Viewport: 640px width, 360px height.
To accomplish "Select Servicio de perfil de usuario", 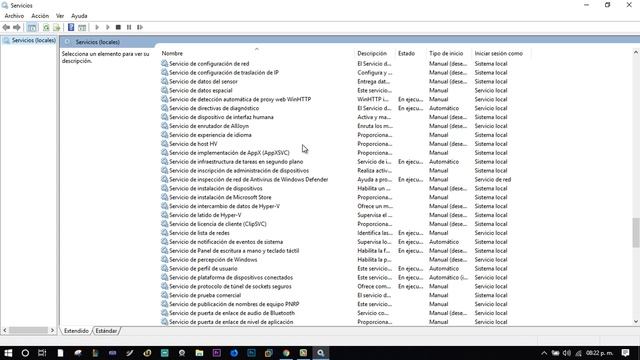I will [x=203, y=269].
